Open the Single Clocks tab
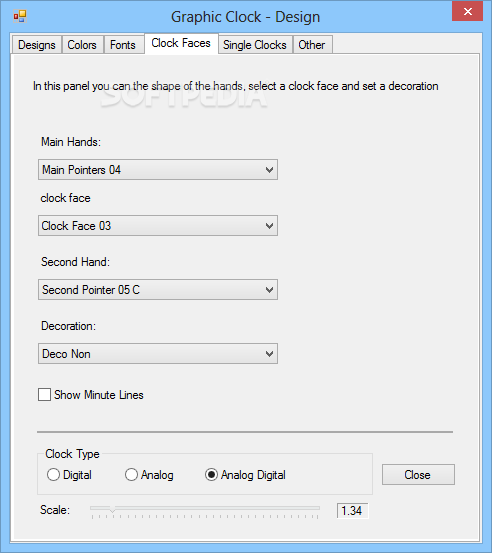This screenshot has height=553, width=492. [255, 45]
